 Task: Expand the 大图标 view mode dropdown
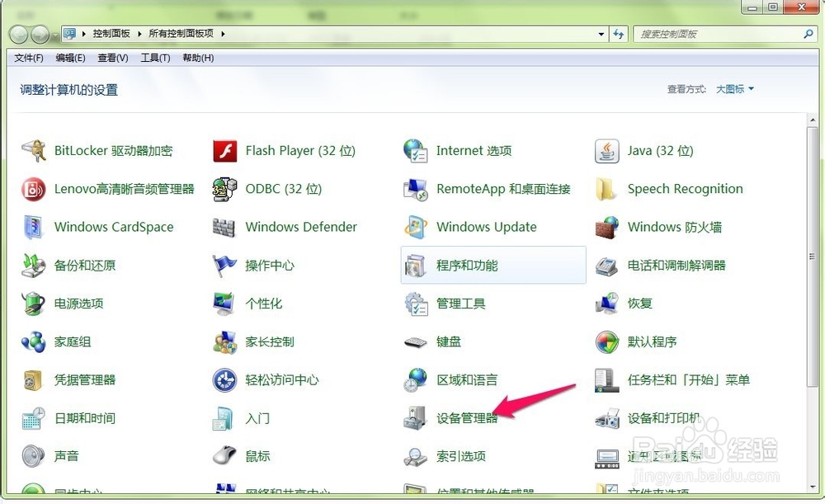(x=734, y=89)
